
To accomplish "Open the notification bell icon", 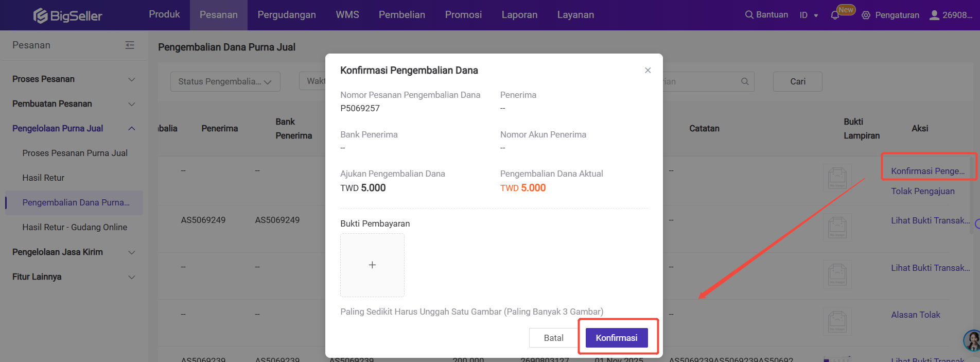I will pos(835,15).
